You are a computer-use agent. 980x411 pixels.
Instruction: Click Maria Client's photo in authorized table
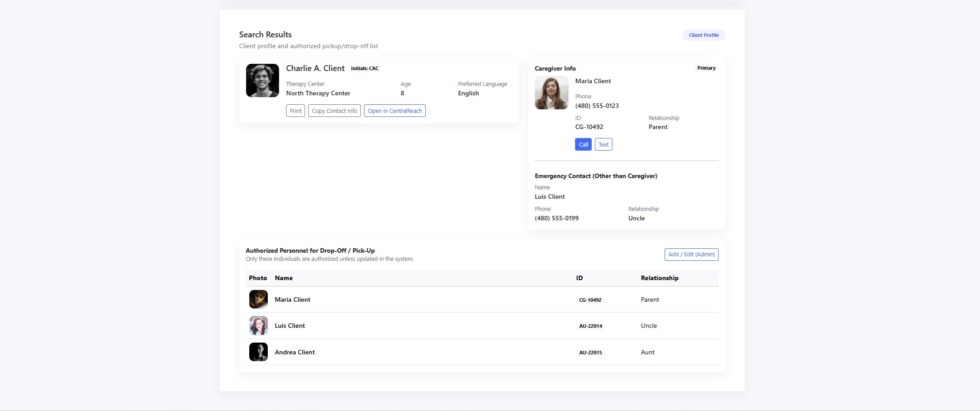258,299
